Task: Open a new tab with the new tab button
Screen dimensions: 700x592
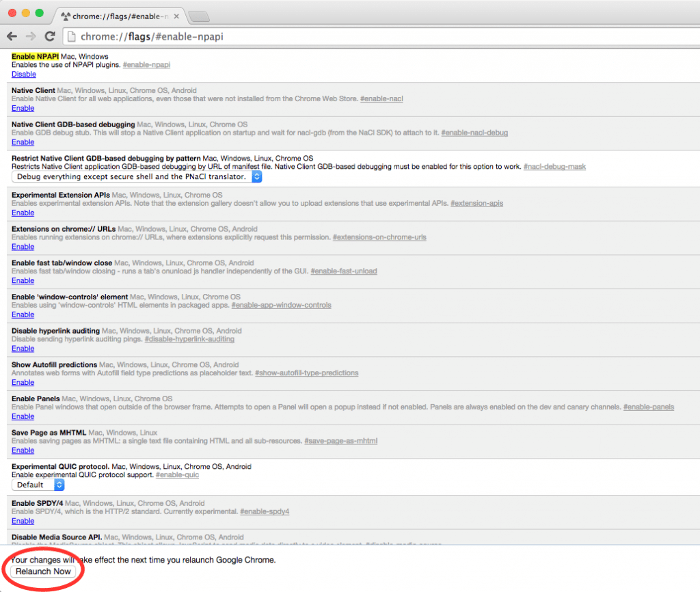Action: [199, 16]
